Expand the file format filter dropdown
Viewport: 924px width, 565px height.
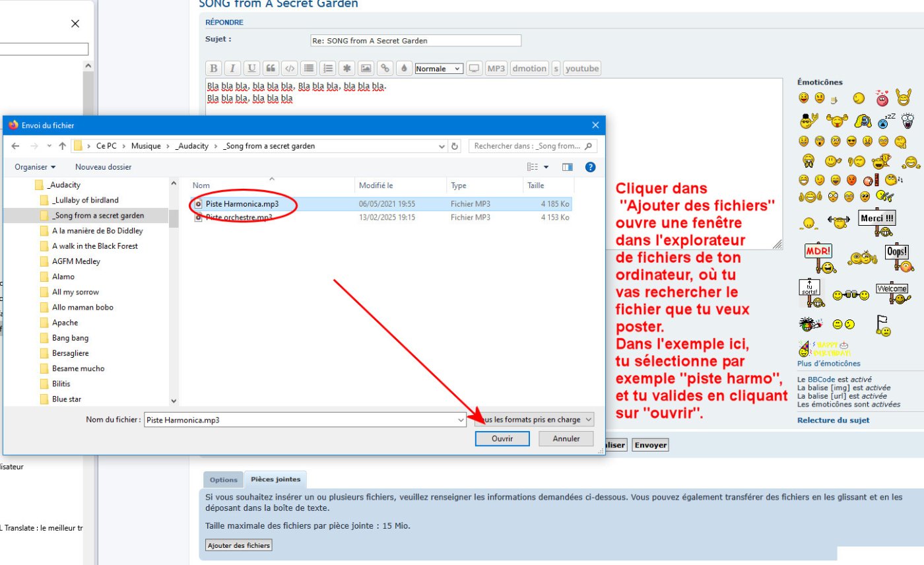coord(588,419)
